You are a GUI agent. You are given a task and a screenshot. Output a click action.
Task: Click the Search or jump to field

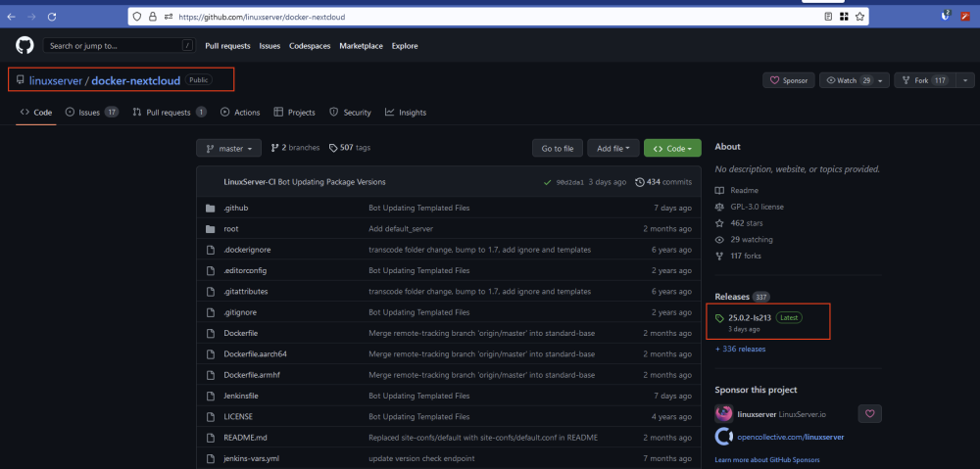coord(119,46)
